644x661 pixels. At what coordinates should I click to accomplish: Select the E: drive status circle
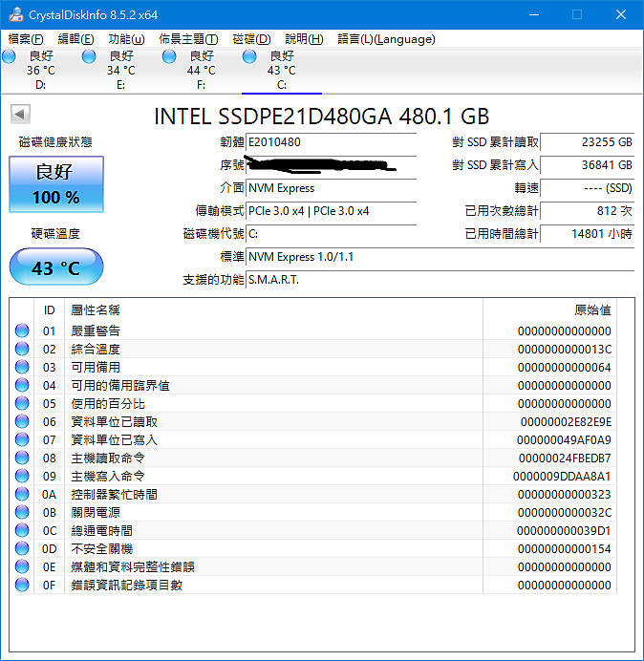(x=89, y=56)
